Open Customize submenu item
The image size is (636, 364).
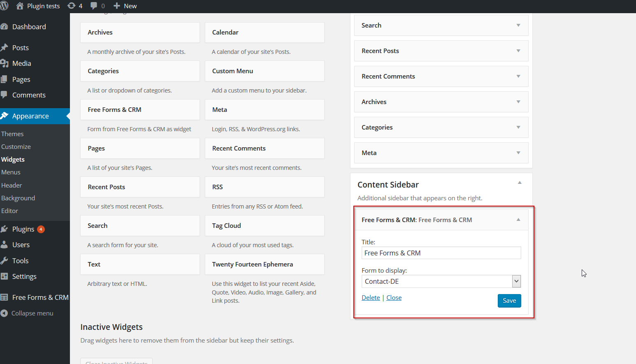[16, 147]
